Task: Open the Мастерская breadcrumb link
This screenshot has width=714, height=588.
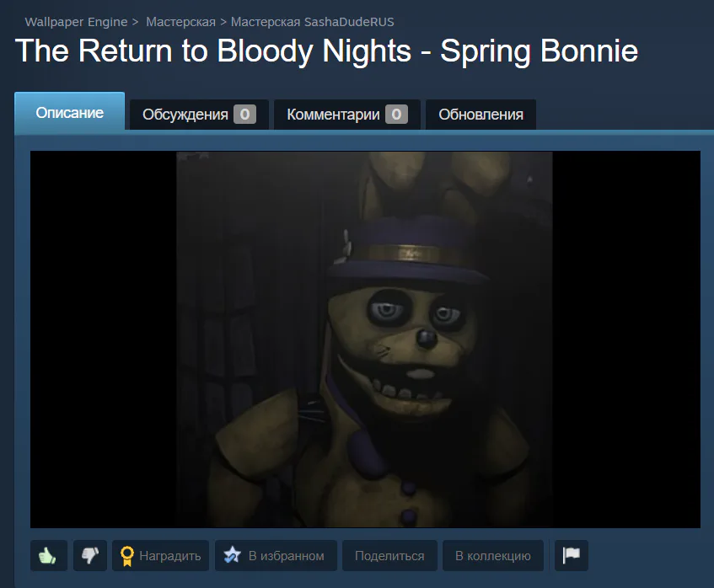Action: (x=180, y=22)
